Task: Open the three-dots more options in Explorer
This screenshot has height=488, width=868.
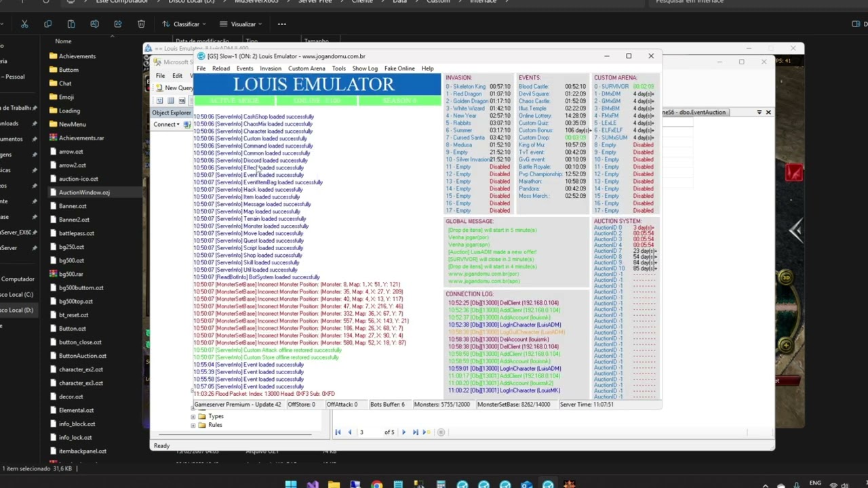Action: point(281,24)
